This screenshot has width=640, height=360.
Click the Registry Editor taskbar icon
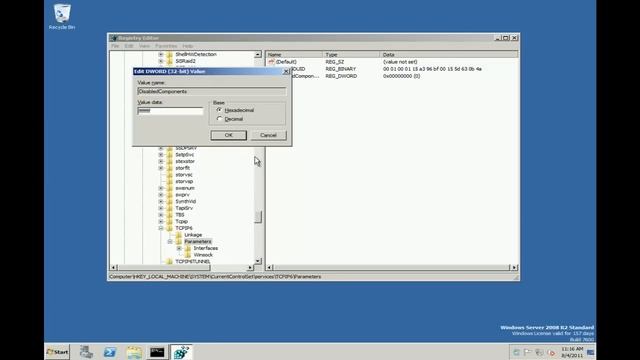181,352
